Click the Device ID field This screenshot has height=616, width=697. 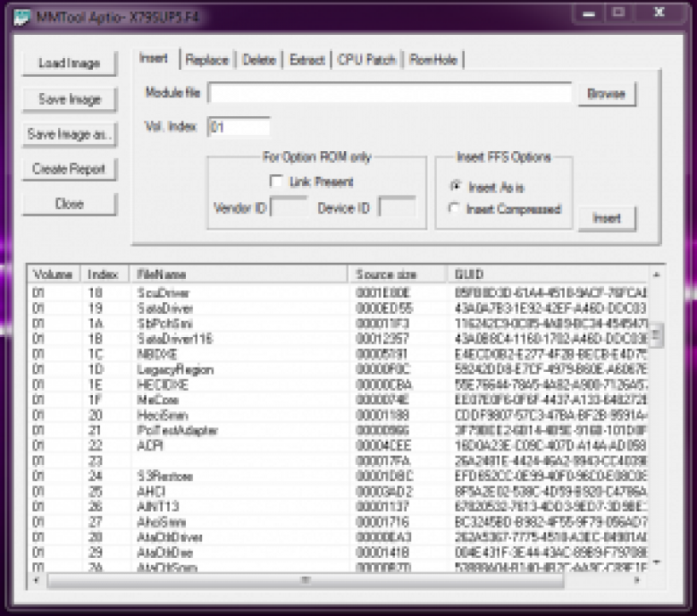(397, 207)
